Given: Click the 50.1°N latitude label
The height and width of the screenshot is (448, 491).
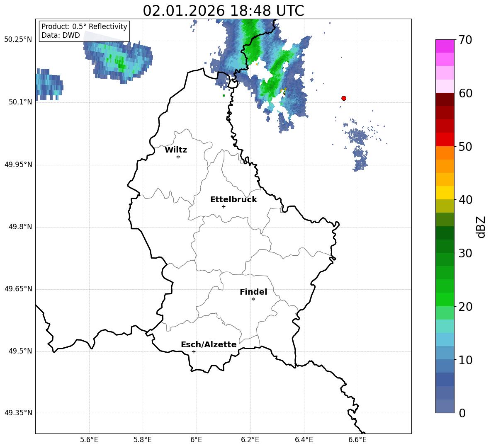Looking at the screenshot, I should pyautogui.click(x=20, y=102).
